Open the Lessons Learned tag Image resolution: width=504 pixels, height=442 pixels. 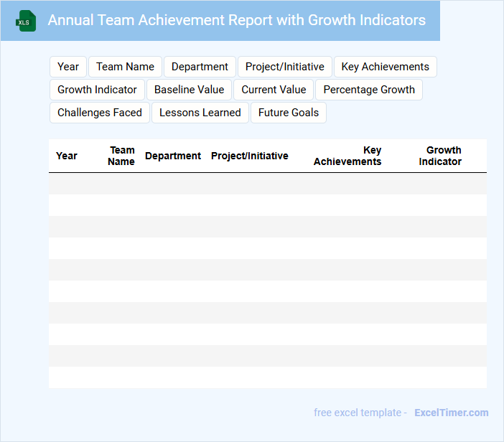(x=200, y=113)
